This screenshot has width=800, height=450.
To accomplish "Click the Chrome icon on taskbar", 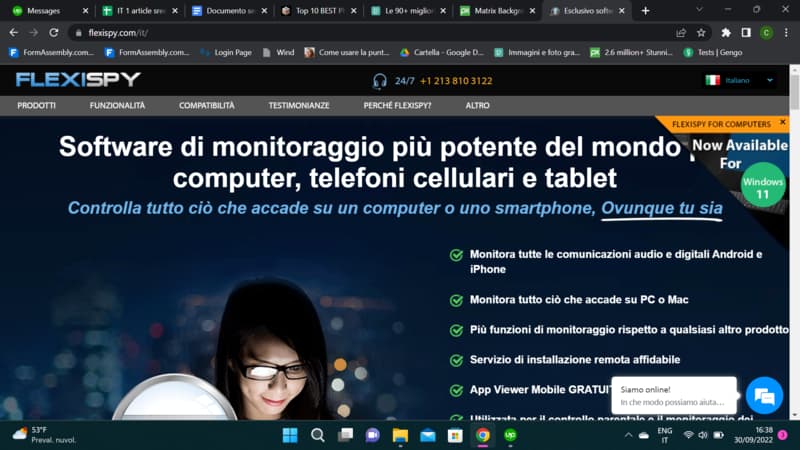I will [x=483, y=435].
